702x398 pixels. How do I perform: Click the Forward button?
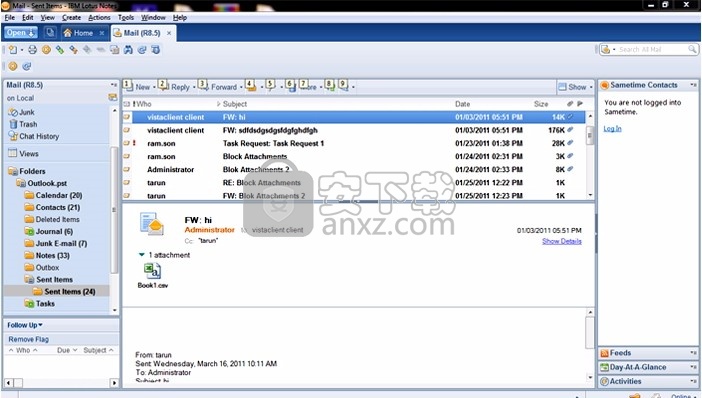pyautogui.click(x=219, y=87)
